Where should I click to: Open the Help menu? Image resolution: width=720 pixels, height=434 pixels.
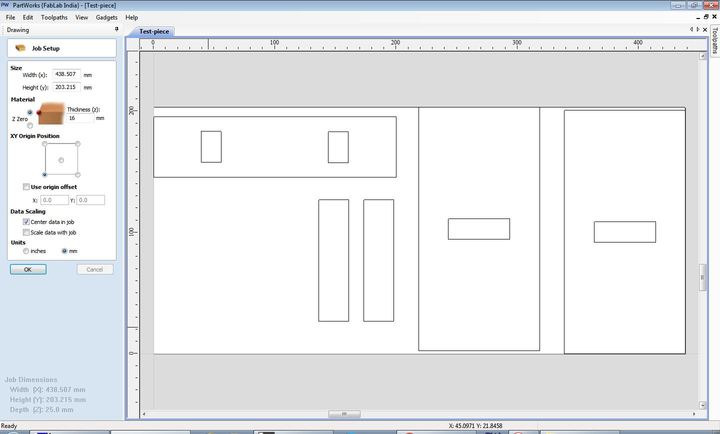coord(131,17)
